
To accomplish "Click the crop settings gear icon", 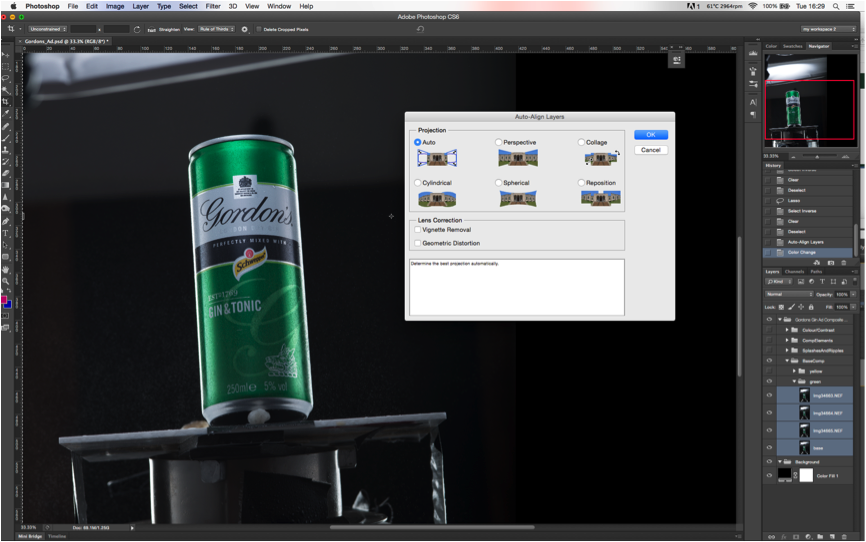I will 245,29.
